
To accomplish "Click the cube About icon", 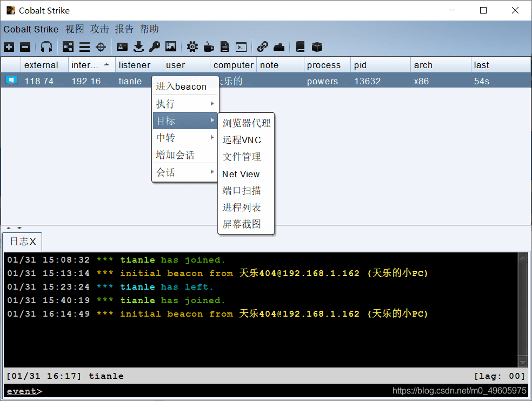I will 317,47.
